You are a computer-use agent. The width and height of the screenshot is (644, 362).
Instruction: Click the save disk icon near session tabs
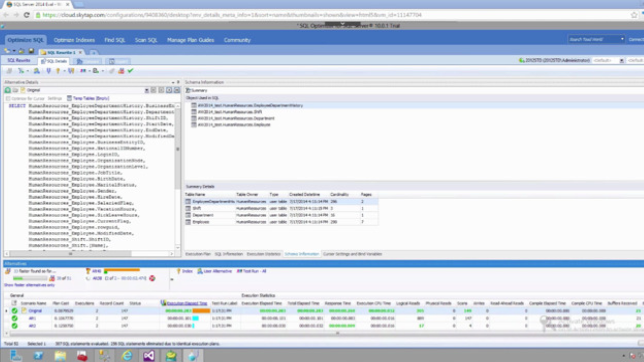(31, 51)
